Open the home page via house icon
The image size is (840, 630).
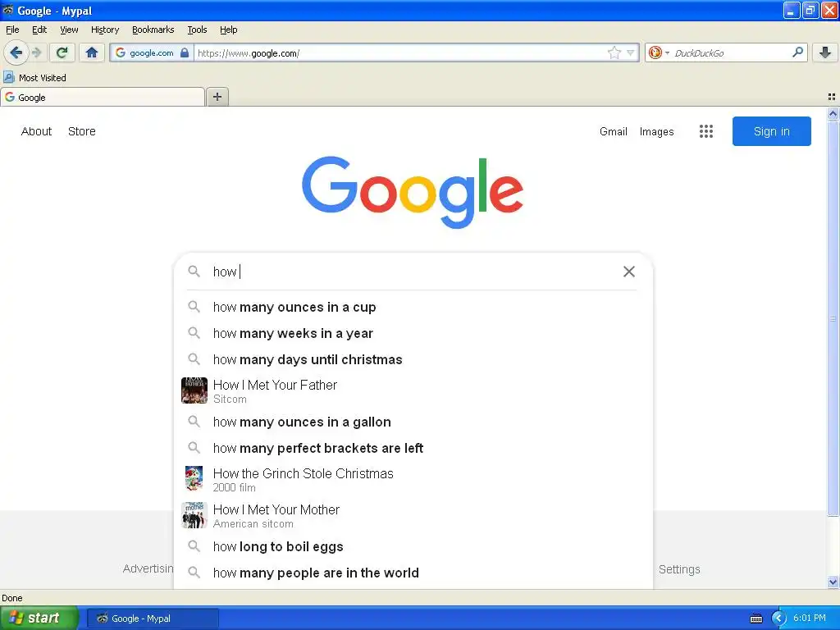[92, 52]
